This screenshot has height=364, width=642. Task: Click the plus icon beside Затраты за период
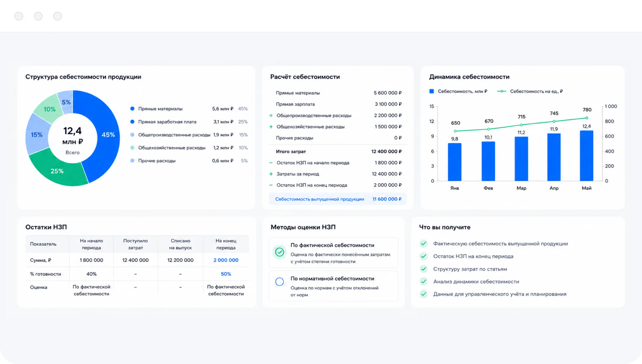[x=271, y=174]
